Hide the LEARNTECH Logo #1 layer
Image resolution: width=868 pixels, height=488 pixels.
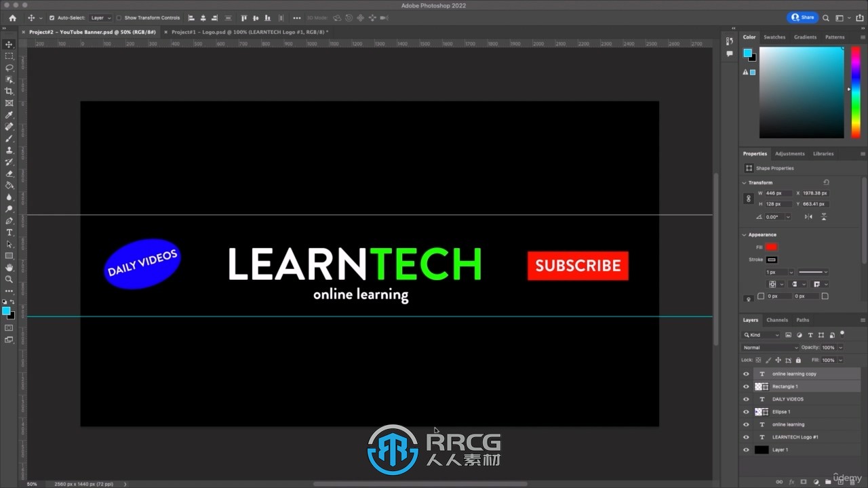746,437
